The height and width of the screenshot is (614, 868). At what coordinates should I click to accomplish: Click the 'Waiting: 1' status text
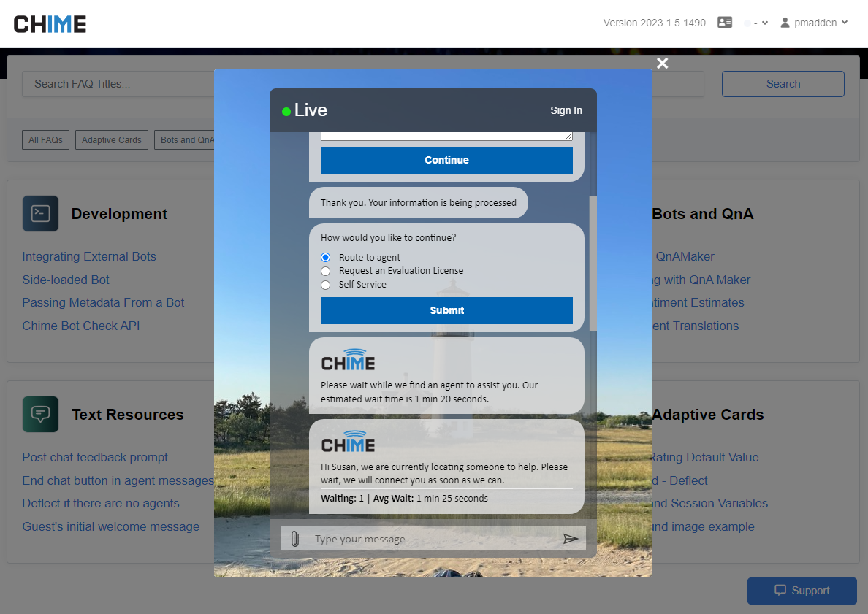[342, 499]
